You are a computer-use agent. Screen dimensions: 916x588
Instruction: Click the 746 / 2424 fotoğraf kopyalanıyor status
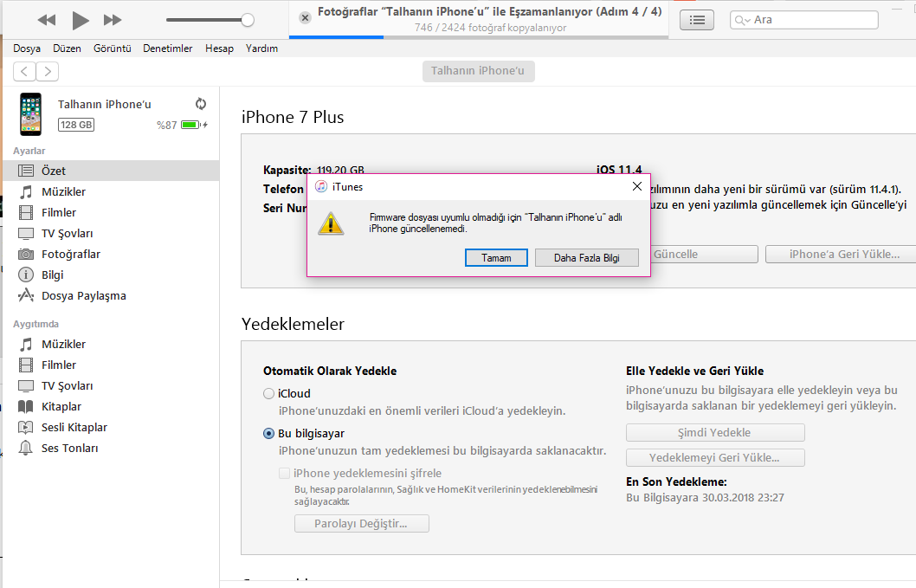point(491,28)
